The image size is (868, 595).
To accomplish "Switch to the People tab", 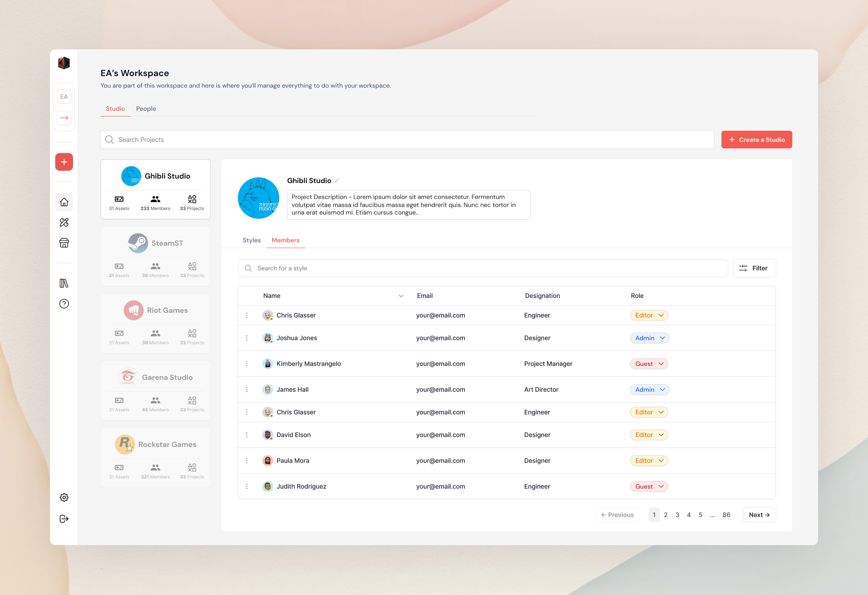I will [146, 109].
